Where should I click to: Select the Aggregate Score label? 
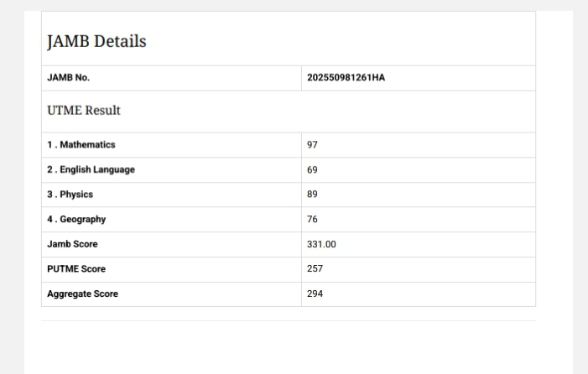[83, 294]
